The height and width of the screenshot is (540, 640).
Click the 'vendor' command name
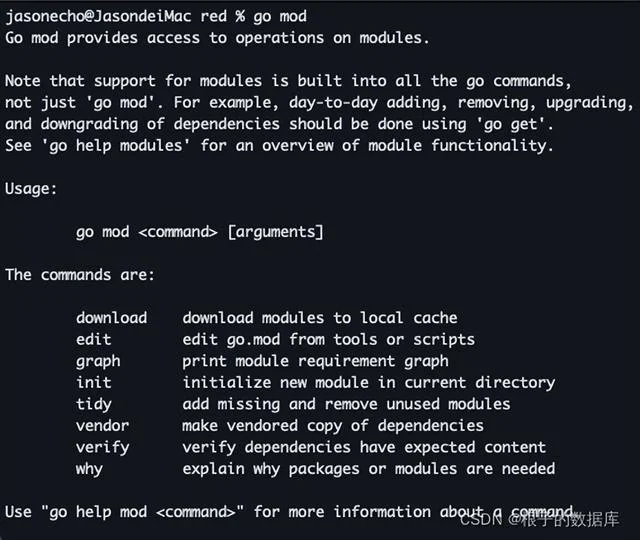point(102,425)
